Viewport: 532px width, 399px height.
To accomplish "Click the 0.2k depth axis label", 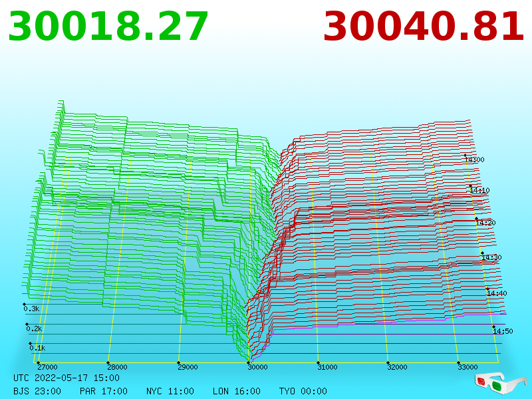I will [x=35, y=329].
